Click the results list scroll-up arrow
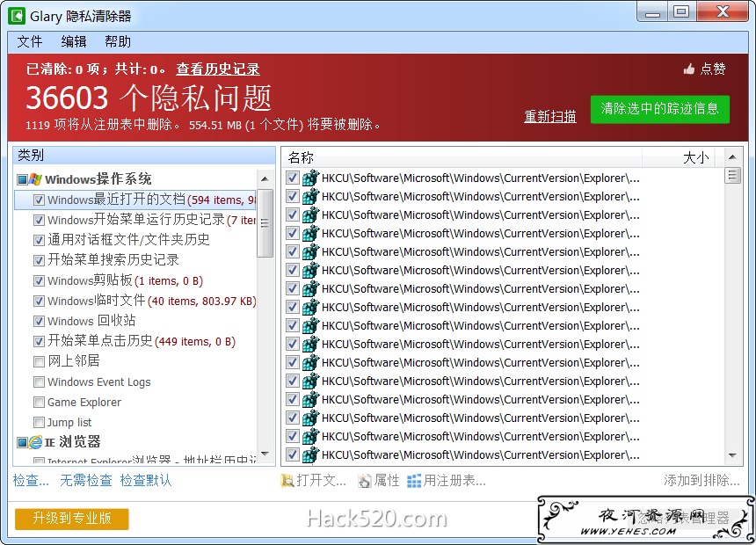Viewport: 756px width, 545px height. pos(732,156)
